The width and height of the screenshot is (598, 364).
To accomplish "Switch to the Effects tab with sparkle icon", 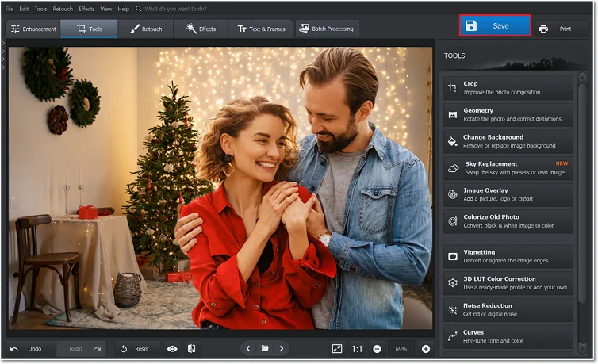I will (201, 29).
